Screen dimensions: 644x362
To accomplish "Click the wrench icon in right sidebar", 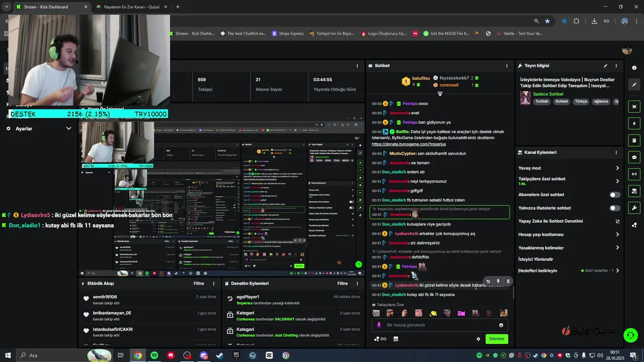I will (x=634, y=208).
